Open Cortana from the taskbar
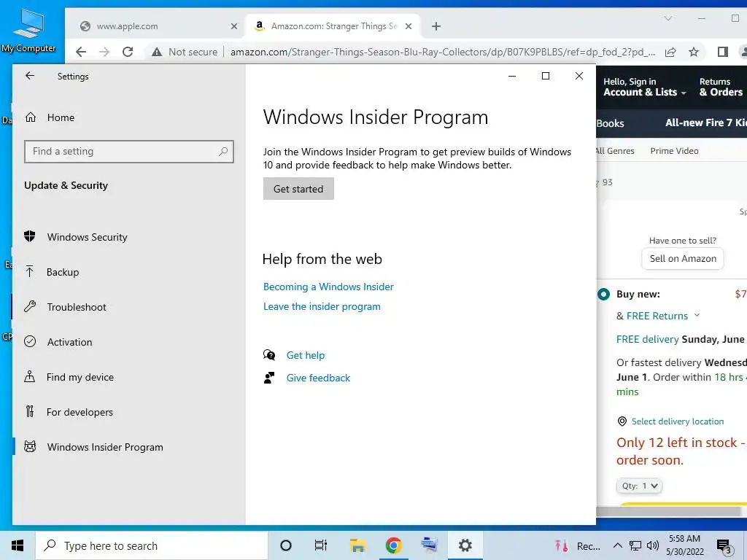The width and height of the screenshot is (747, 560). pos(286,545)
